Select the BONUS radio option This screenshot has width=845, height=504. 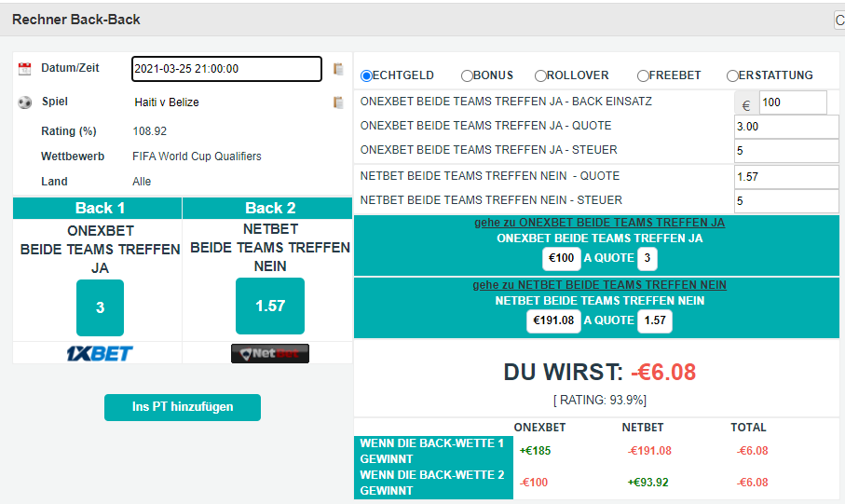(468, 76)
